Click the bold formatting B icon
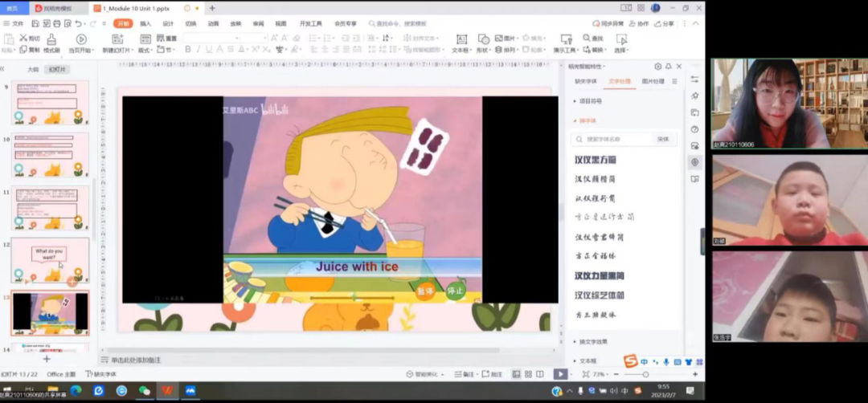Viewport: 868px width, 403px height. [188, 50]
